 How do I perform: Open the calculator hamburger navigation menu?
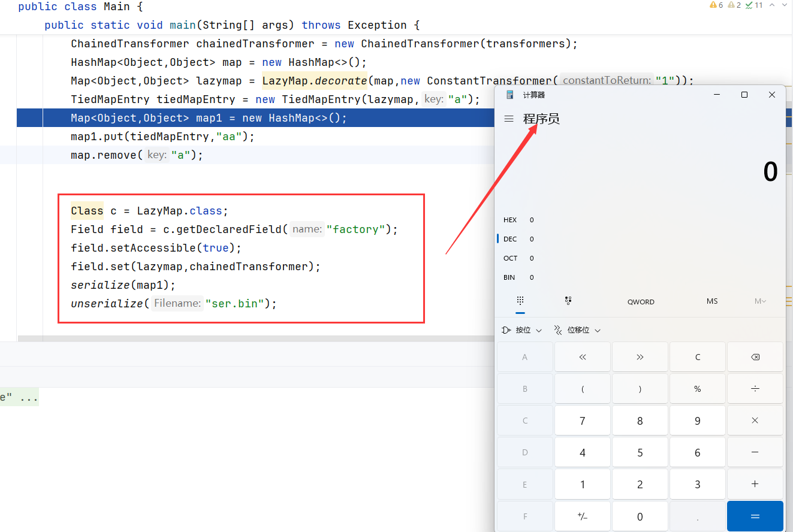pyautogui.click(x=509, y=119)
